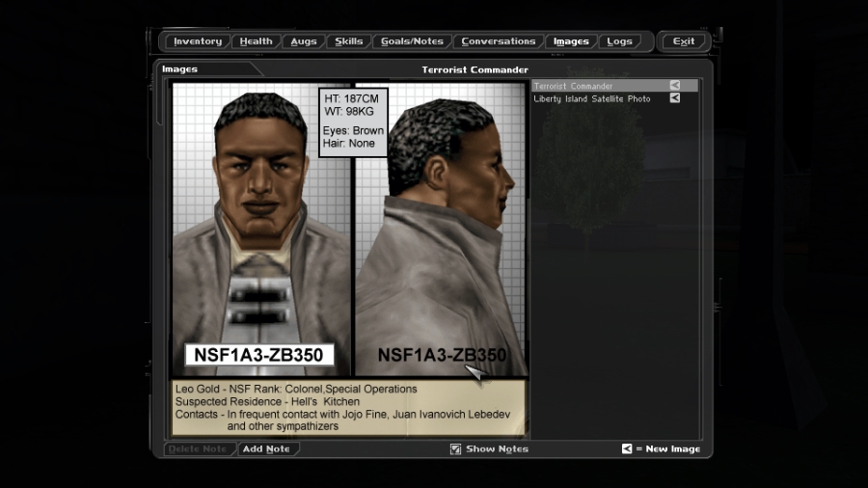Click the dark NSF1A3-ZB350 text on profile photo
868x488 pixels.
click(x=442, y=355)
